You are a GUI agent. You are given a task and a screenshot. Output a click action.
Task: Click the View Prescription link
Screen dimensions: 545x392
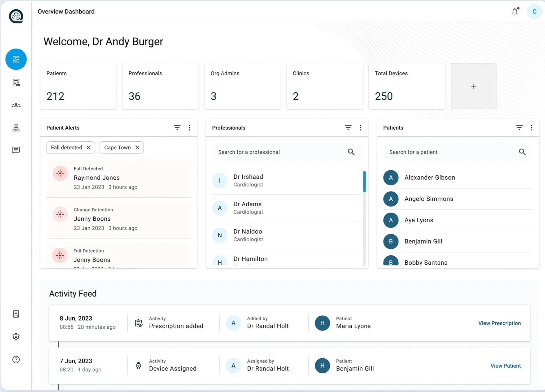[499, 323]
